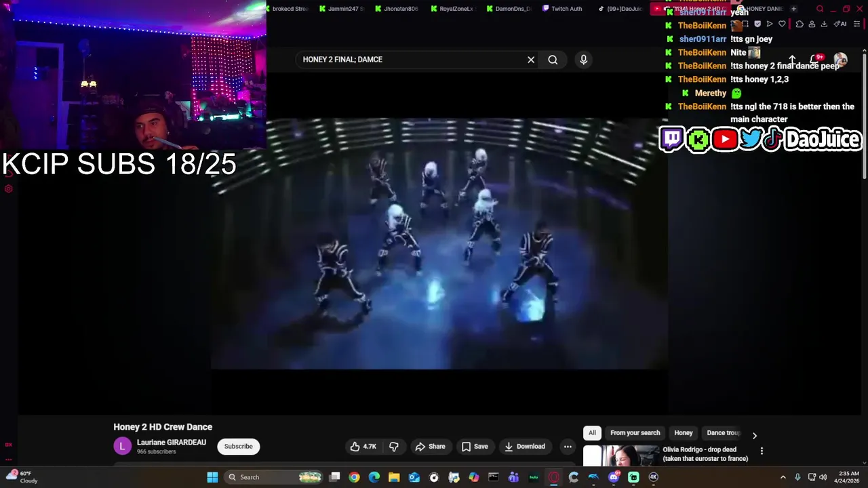
Task: Open options for Olivia Rodrigo video
Action: (762, 451)
